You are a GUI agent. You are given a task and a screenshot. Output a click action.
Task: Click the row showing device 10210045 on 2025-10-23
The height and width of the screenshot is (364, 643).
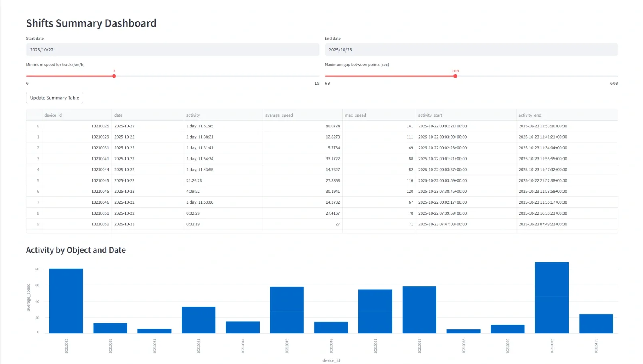(161, 191)
